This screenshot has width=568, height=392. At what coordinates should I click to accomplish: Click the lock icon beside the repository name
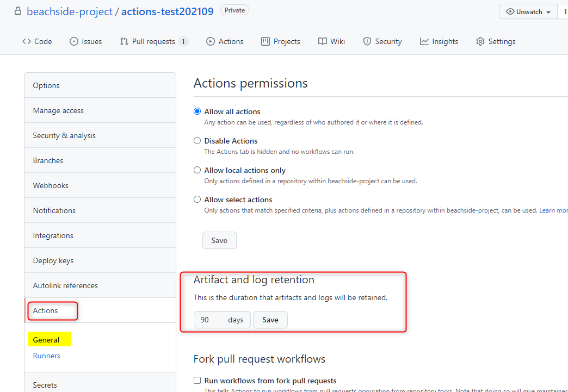[18, 10]
